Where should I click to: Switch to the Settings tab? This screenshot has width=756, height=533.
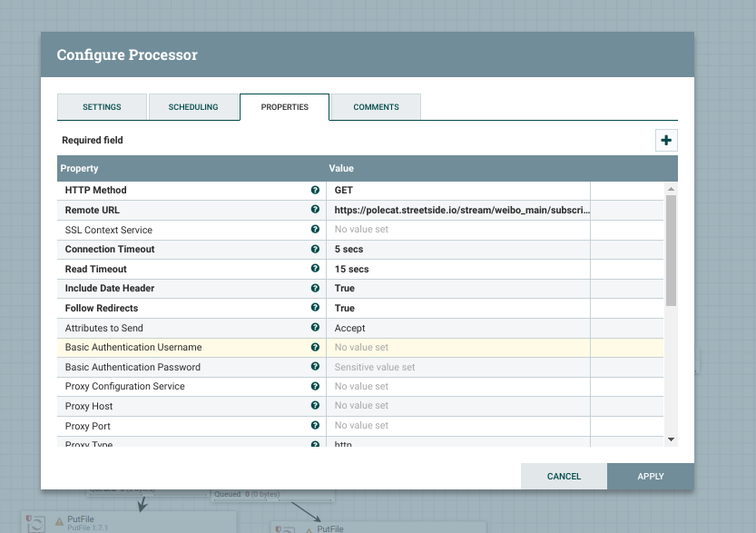pos(102,107)
